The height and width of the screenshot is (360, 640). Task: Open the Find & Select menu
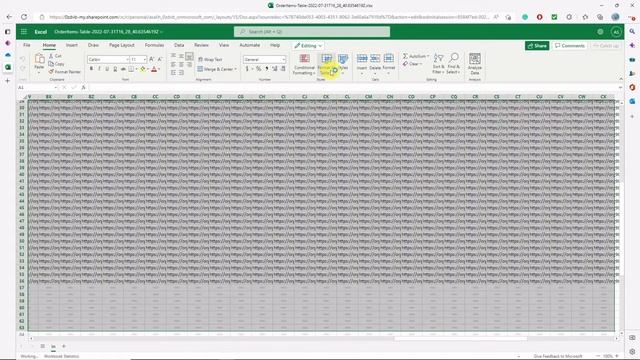(453, 63)
